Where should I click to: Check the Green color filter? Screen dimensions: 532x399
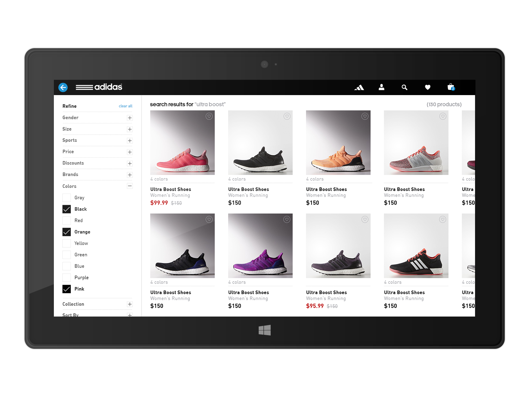(66, 255)
